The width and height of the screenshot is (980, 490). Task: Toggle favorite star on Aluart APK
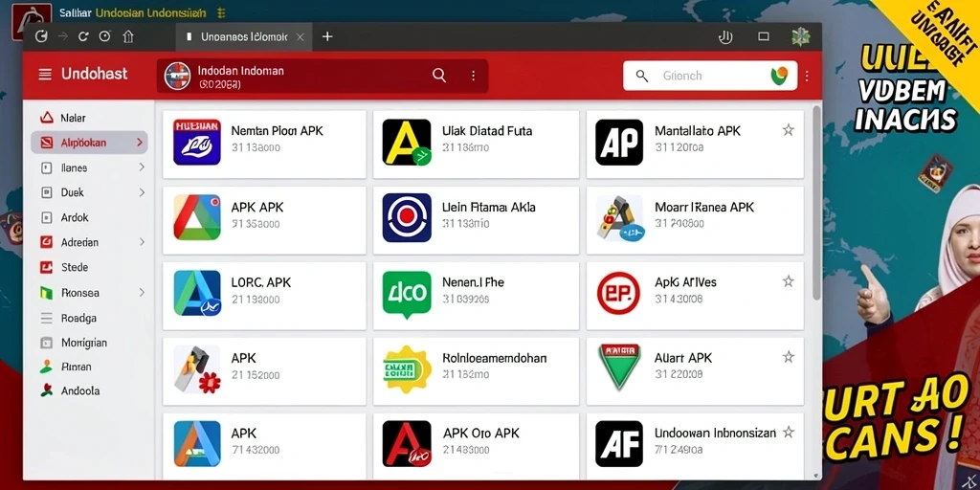tap(789, 357)
